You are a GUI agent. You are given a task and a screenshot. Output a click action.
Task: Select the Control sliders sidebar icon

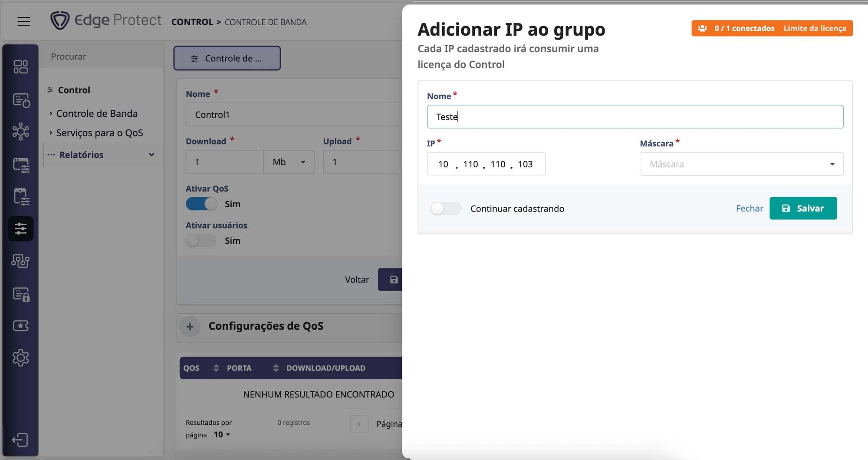pyautogui.click(x=20, y=228)
